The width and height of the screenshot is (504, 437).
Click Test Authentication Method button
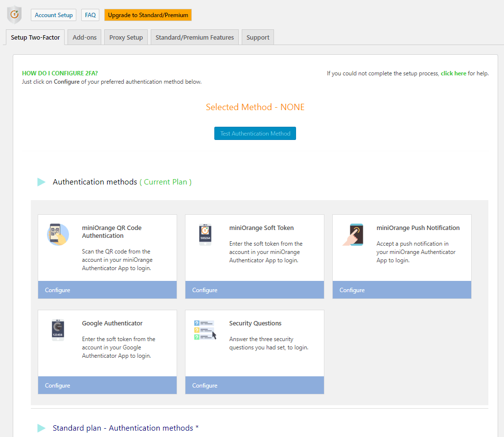click(x=255, y=134)
